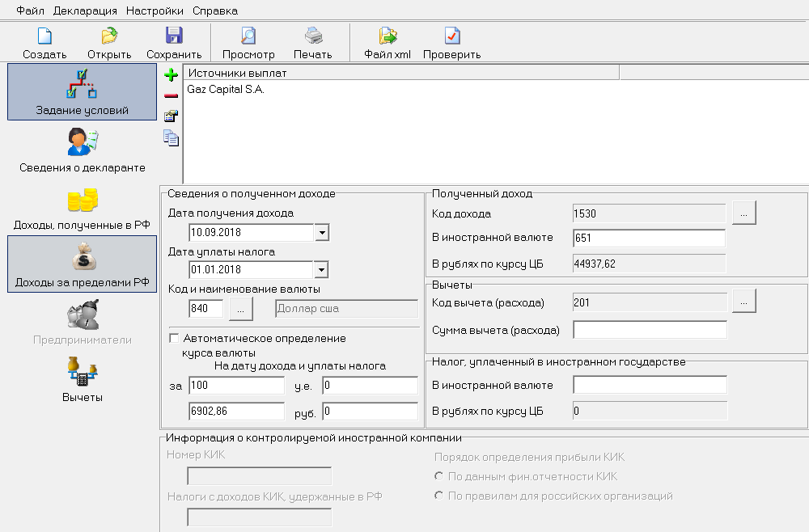The width and height of the screenshot is (809, 532).
Task: Click the exchange rate field 6902,86
Action: click(237, 411)
